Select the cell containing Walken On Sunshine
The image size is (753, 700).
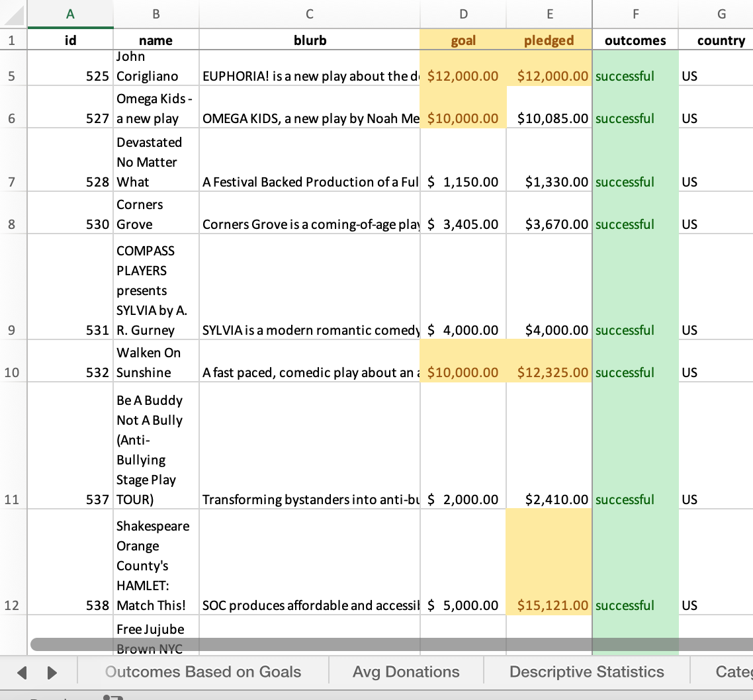pos(156,363)
